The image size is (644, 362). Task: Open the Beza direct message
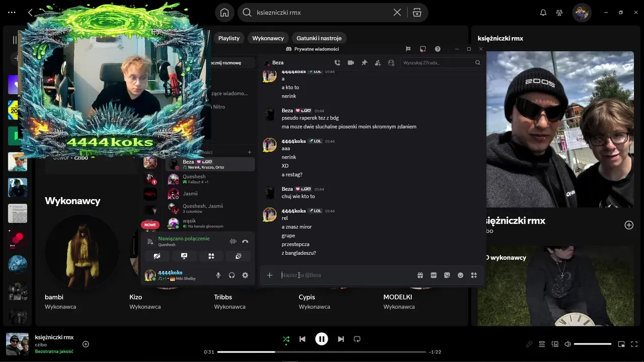coord(210,164)
